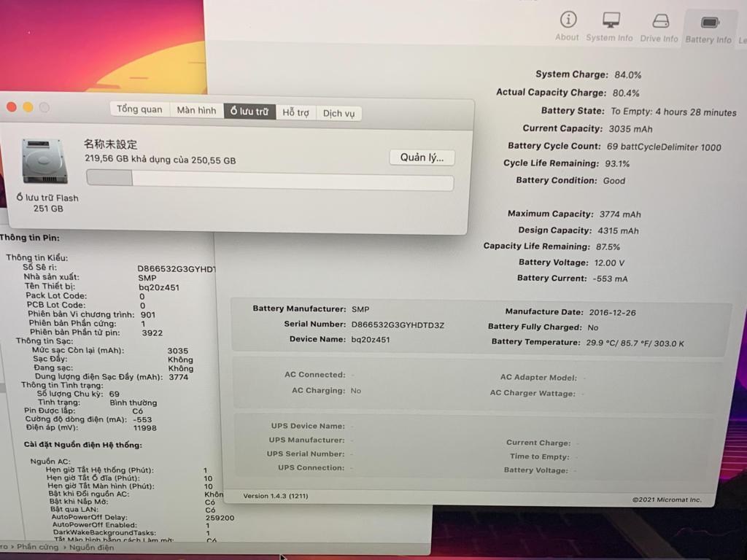This screenshot has height=560, width=747.
Task: Click the AutoPowerOff Delay value 259200
Action: (x=220, y=518)
